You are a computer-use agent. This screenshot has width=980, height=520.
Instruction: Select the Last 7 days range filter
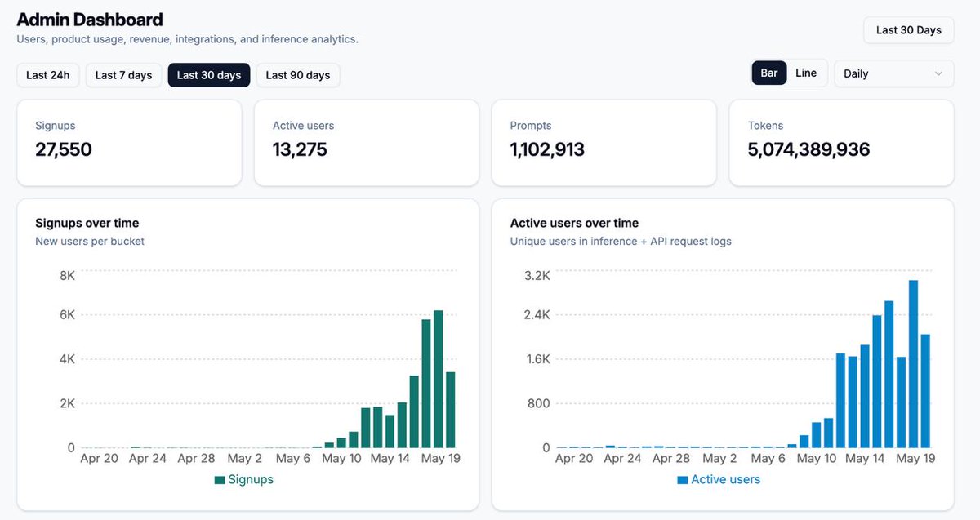(x=123, y=75)
